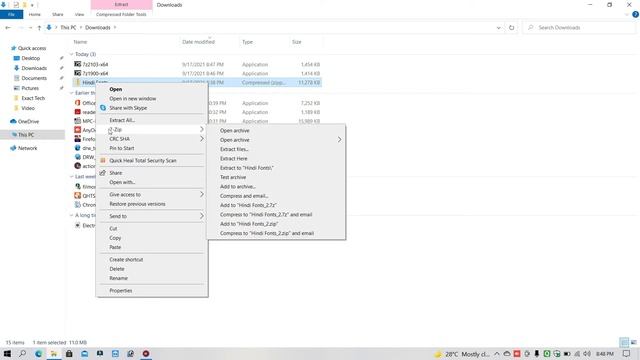
Task: Expand second Open archive submenu arrow
Action: (339, 140)
